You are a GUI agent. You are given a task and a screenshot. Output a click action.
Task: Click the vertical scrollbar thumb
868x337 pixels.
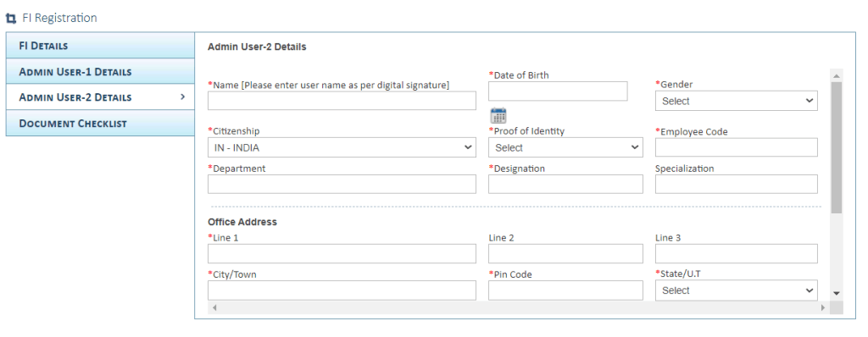point(837,147)
